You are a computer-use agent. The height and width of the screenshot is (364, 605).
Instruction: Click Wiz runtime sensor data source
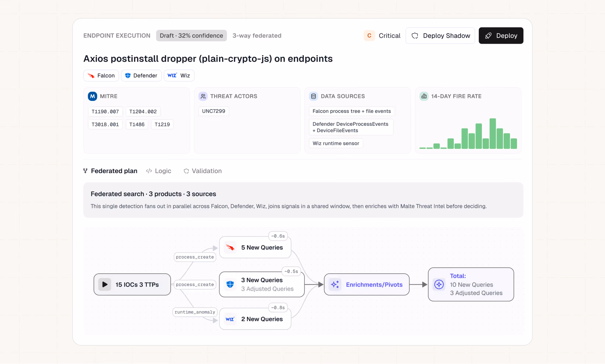(x=336, y=143)
